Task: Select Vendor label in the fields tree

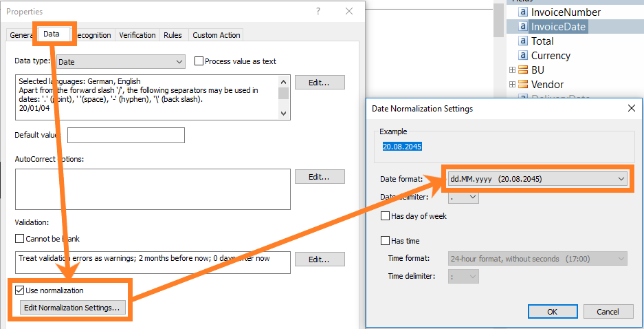Action: (x=548, y=84)
